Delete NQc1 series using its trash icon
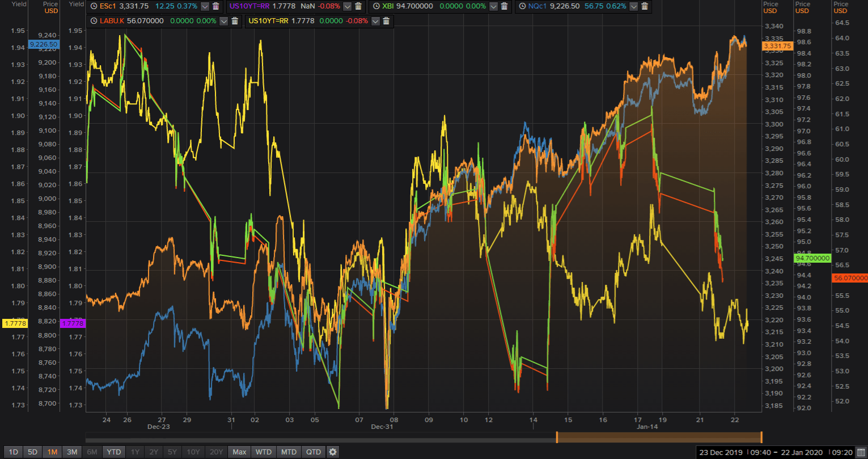The image size is (868, 459). [644, 6]
